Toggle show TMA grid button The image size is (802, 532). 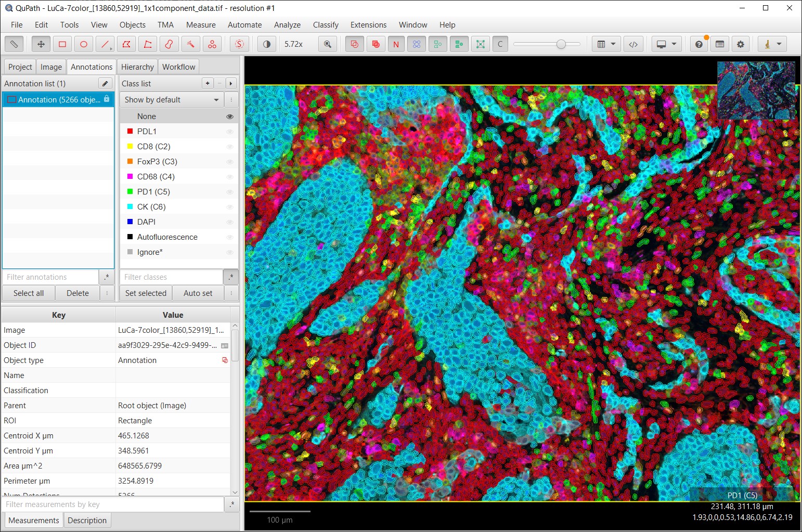[417, 44]
